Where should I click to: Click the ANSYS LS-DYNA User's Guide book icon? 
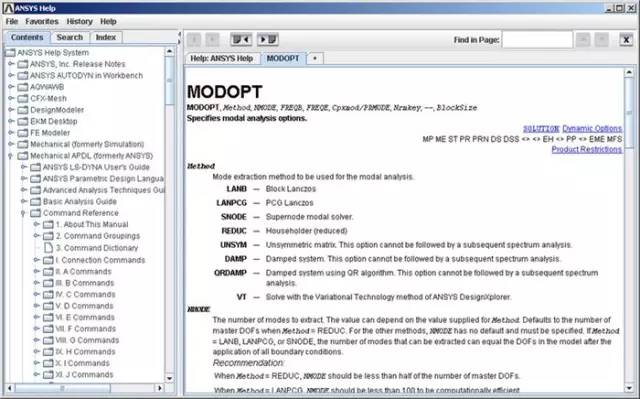coord(36,167)
